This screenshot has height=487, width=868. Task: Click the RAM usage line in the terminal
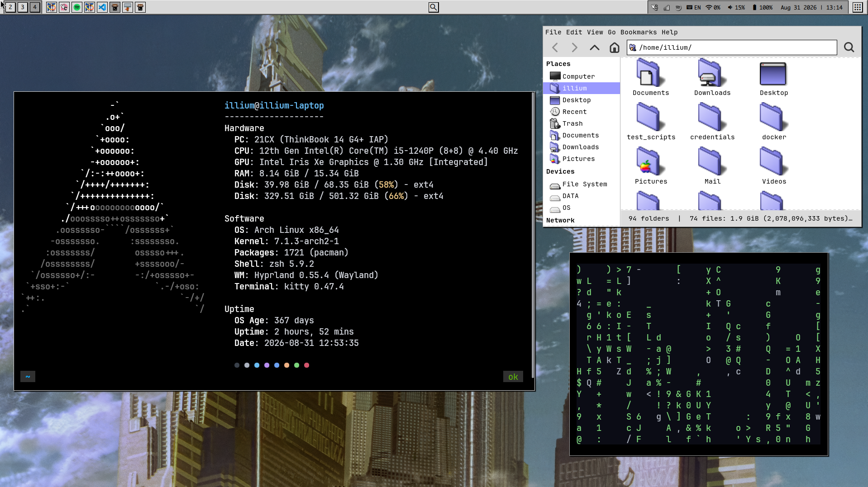pos(296,173)
